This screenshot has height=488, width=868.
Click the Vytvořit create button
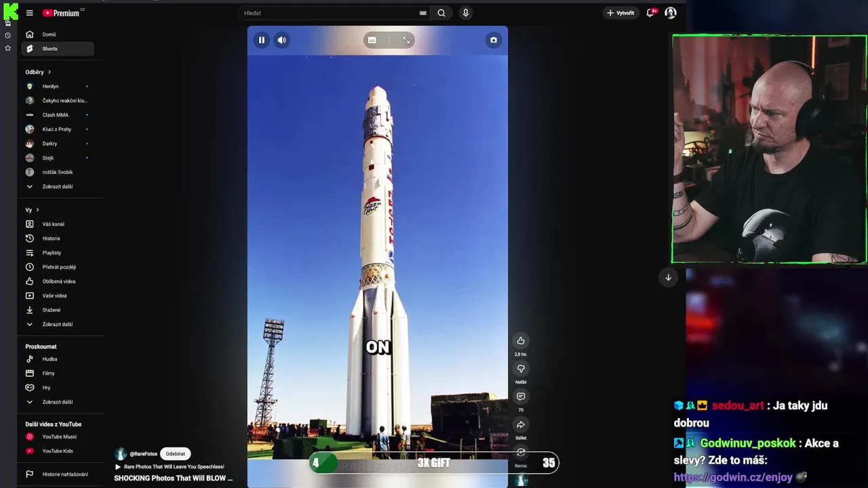tap(620, 13)
